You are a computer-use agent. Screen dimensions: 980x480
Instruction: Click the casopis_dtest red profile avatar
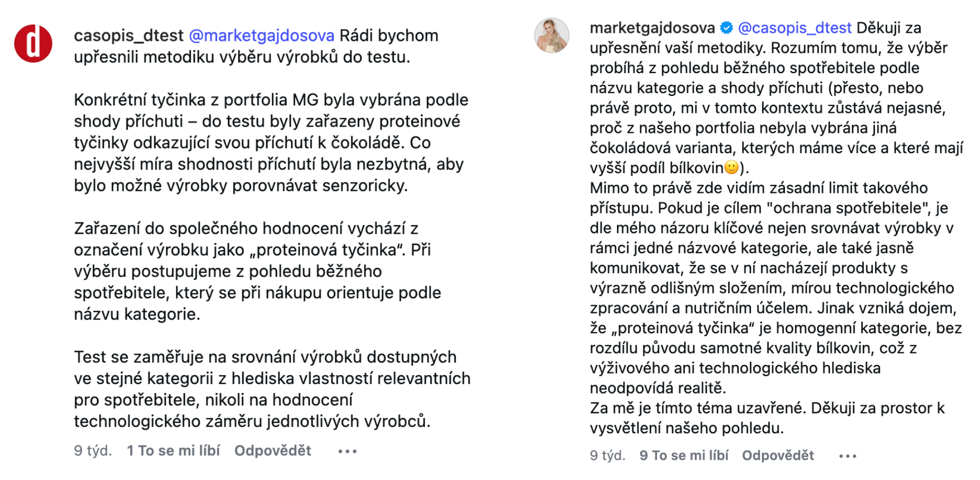(x=33, y=43)
